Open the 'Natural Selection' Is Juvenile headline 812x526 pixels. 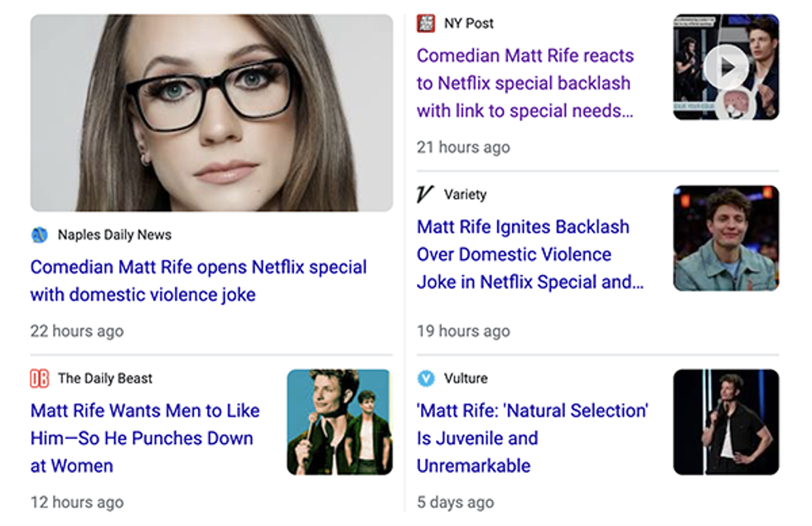(532, 437)
